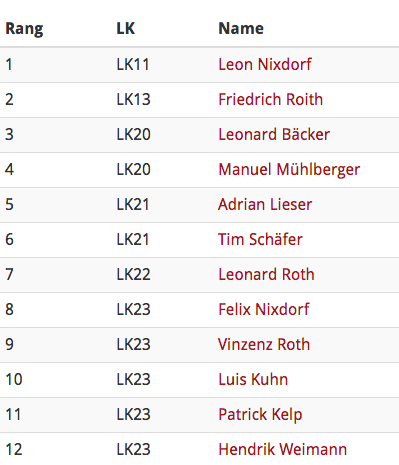Select Felix Nixdorf's name link
The image size is (399, 465).
(263, 309)
